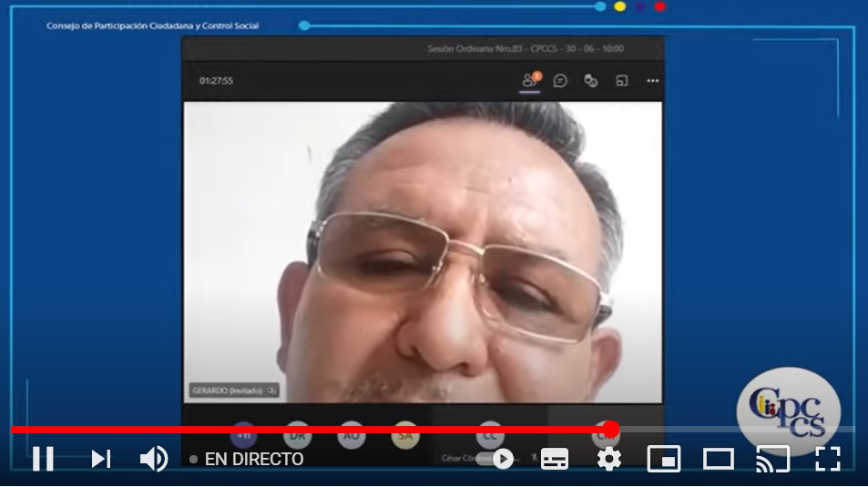Switch to theater mode

point(719,459)
